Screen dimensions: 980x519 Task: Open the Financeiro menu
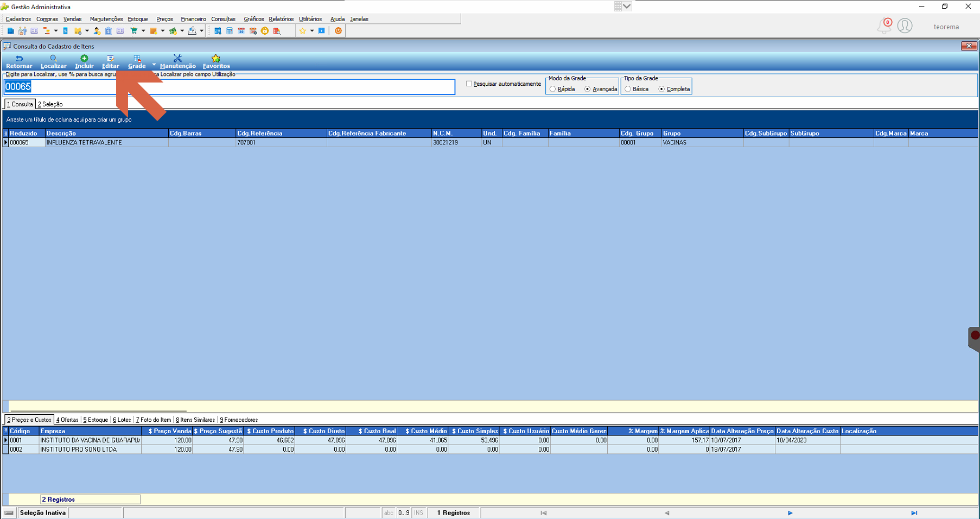(193, 19)
